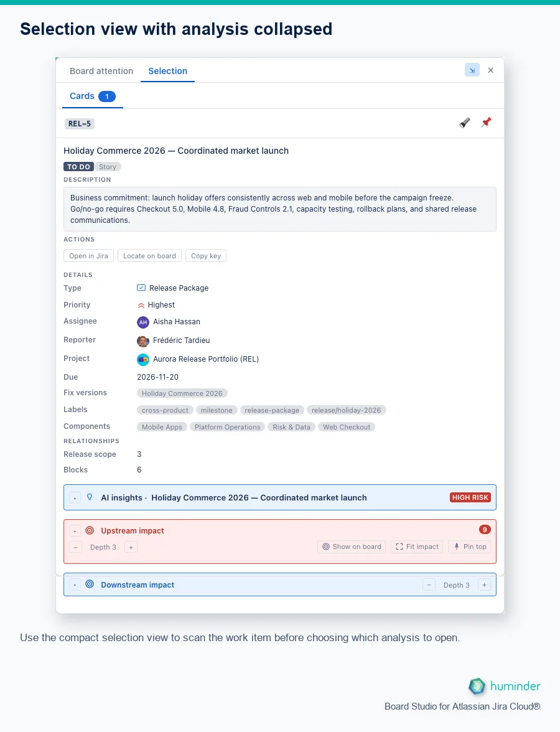Viewport: 560px width, 732px height.
Task: Click the Release Package type icon
Action: pyautogui.click(x=141, y=288)
